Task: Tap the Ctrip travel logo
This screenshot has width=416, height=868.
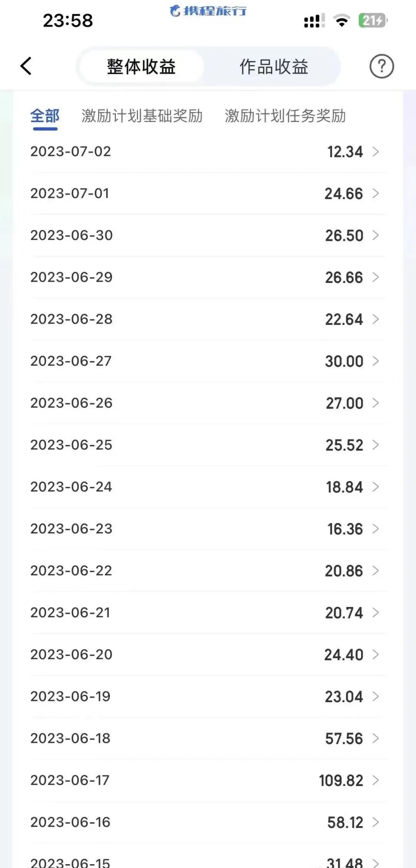Action: point(208,11)
